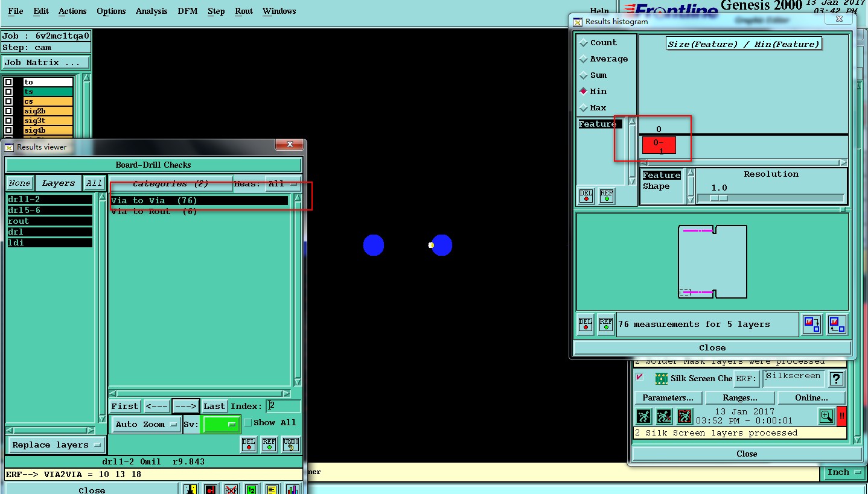Screen dimensions: 868x494
Task: Click ERF: button in Silk Screen check
Action: tap(746, 379)
